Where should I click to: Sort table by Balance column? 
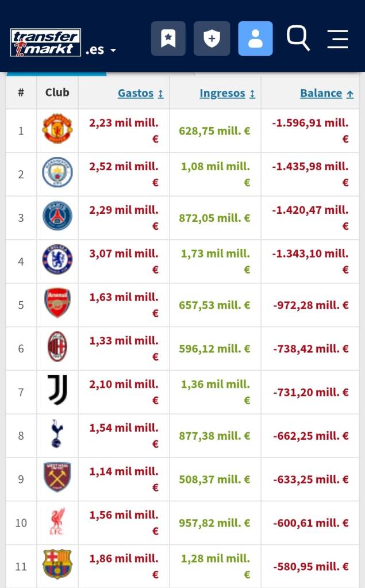pos(326,93)
